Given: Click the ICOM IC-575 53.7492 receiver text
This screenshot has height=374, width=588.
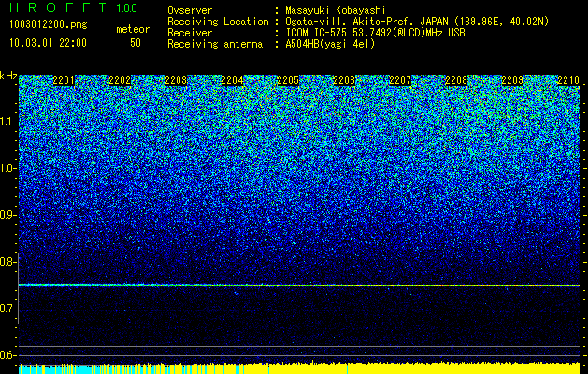Looking at the screenshot, I should pyautogui.click(x=375, y=33).
